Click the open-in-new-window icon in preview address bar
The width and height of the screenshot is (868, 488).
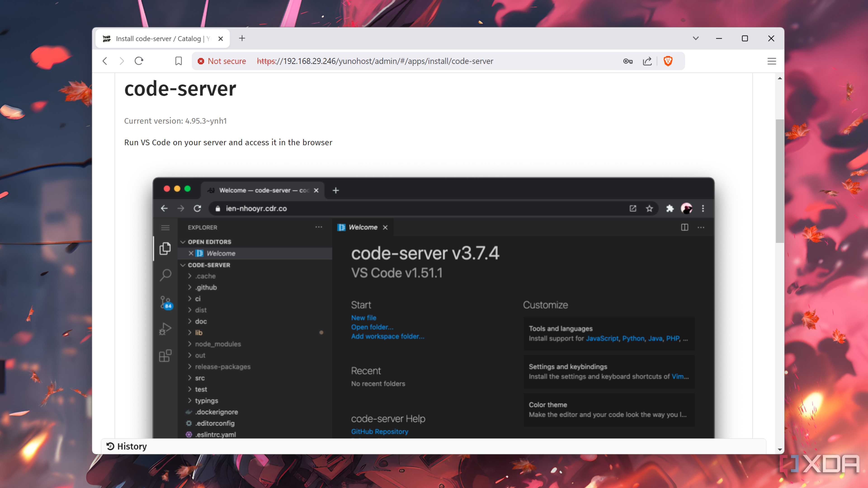point(632,209)
